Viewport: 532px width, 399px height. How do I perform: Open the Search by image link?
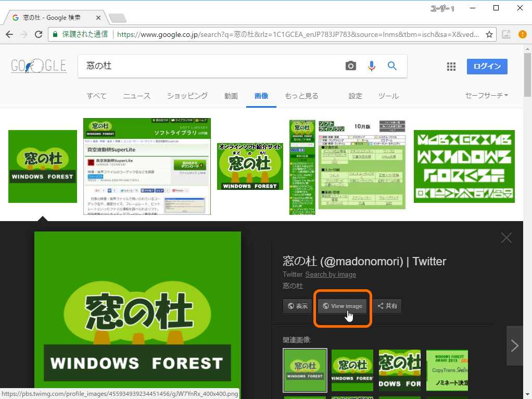click(x=331, y=274)
